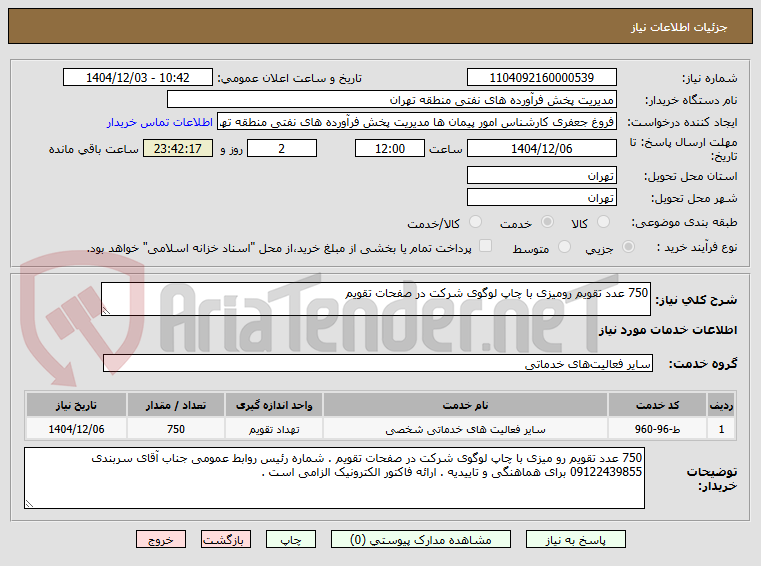This screenshot has height=566, width=761.
Task: Click the نوع فرآیند خرید label
Action: point(697,248)
